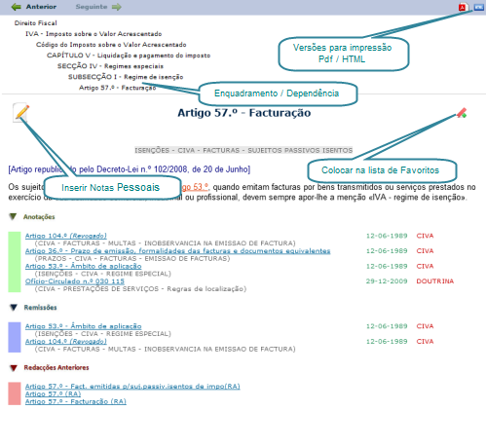
Task: Click the green Anotações color bar
Action: click(15, 262)
